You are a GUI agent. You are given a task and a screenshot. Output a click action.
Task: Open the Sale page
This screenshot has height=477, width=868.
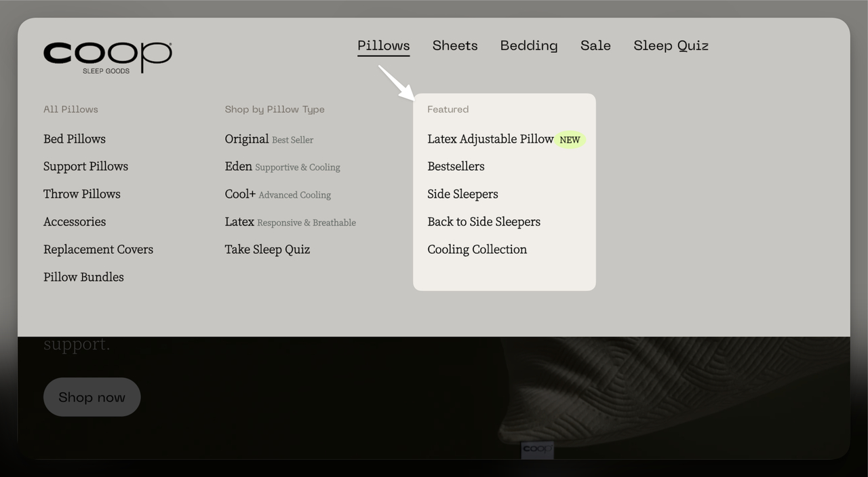coord(595,45)
